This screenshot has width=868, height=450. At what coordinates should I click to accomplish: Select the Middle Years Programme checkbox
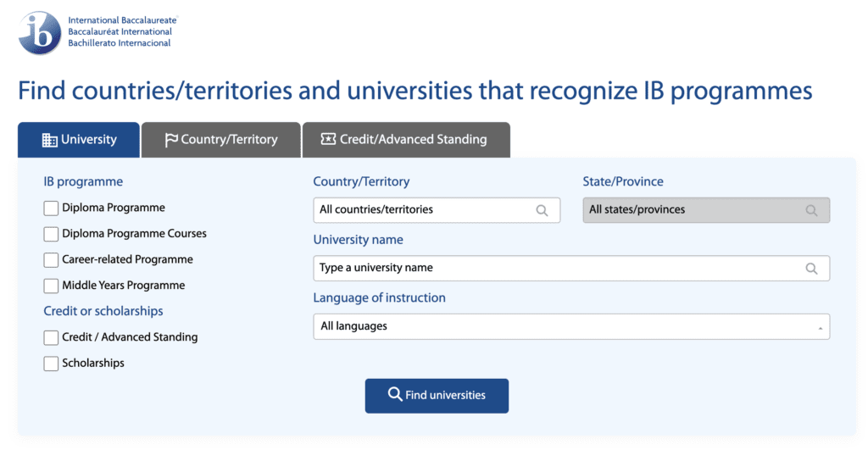point(51,286)
